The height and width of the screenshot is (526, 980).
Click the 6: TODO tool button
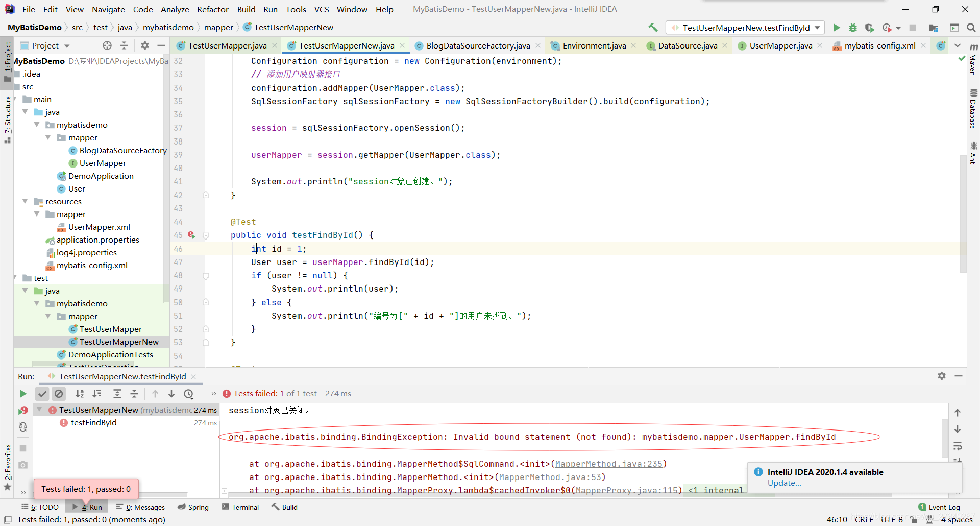(40, 507)
